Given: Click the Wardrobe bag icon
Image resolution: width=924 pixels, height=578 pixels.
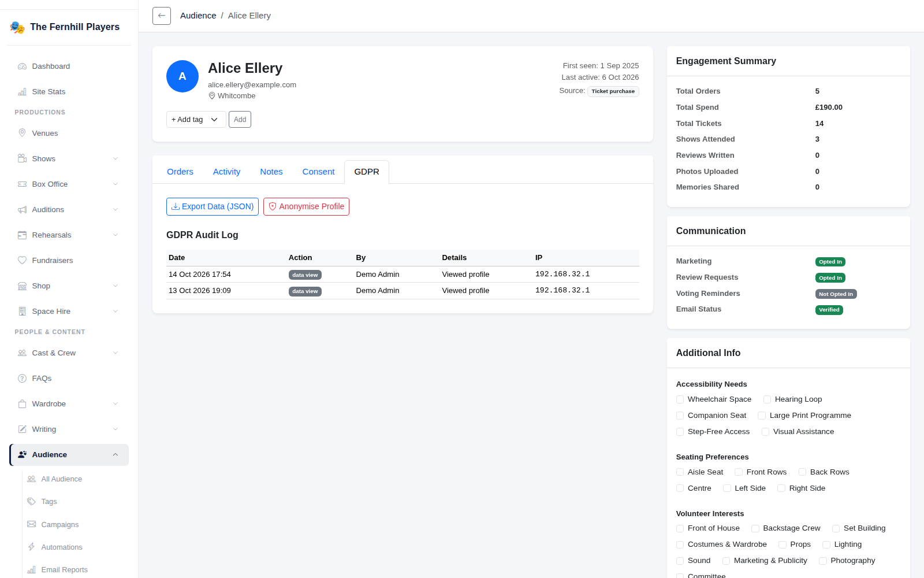Looking at the screenshot, I should [x=22, y=403].
